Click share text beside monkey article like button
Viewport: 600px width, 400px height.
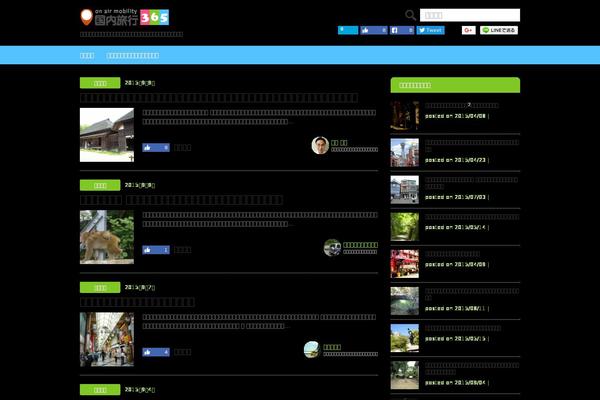click(x=183, y=250)
